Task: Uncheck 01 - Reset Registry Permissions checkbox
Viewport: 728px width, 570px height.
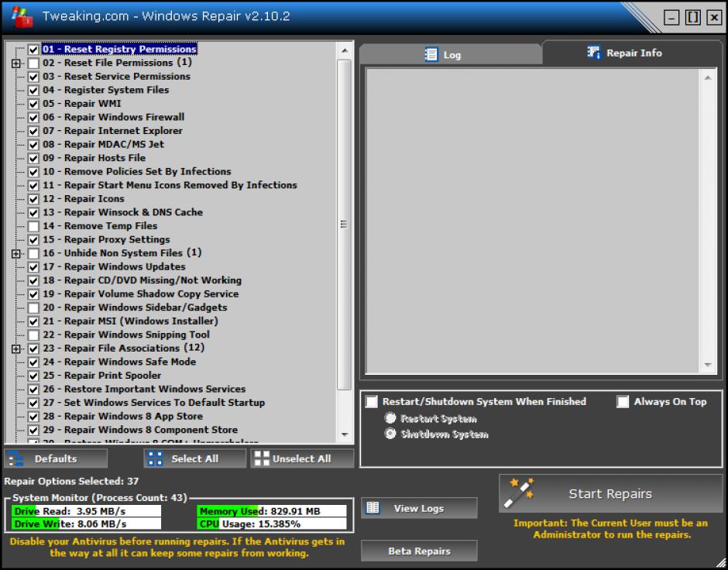Action: [x=33, y=50]
